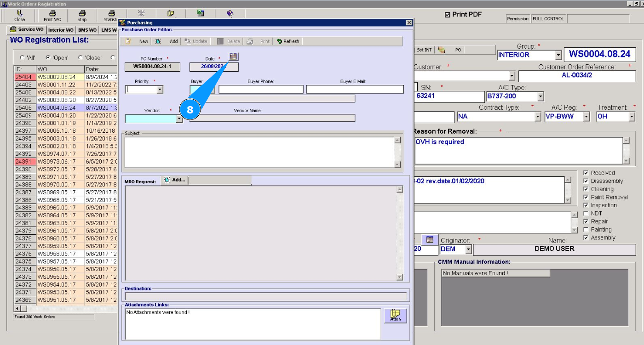Open the Treatment dropdown showing OH
Screen dimensions: 644x345
coord(632,117)
